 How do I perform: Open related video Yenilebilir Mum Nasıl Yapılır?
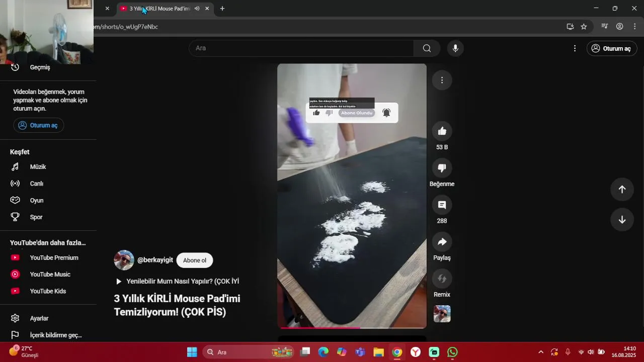point(177,282)
